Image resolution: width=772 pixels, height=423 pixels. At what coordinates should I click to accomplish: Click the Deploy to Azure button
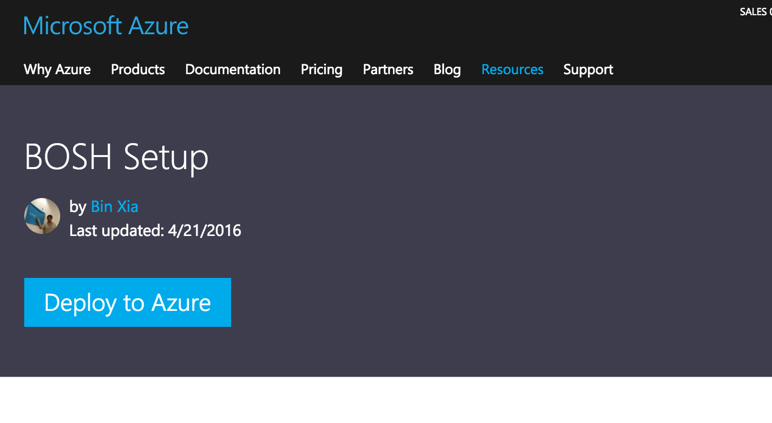[x=128, y=302]
